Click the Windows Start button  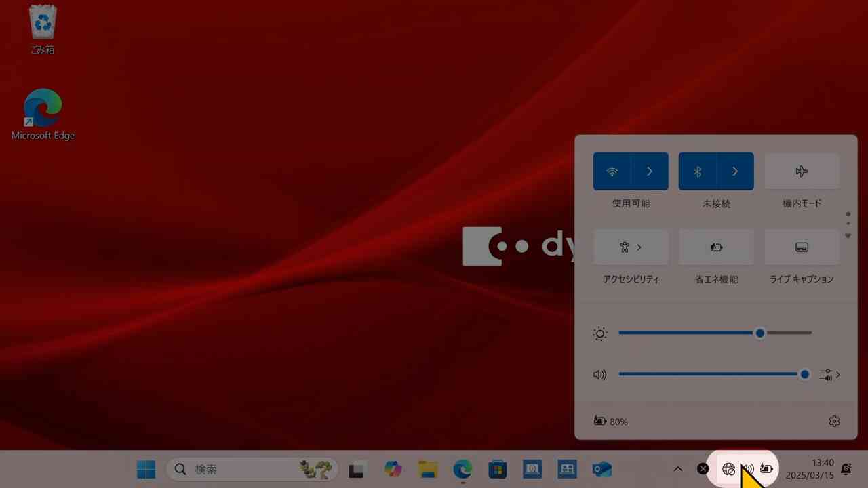pos(146,469)
